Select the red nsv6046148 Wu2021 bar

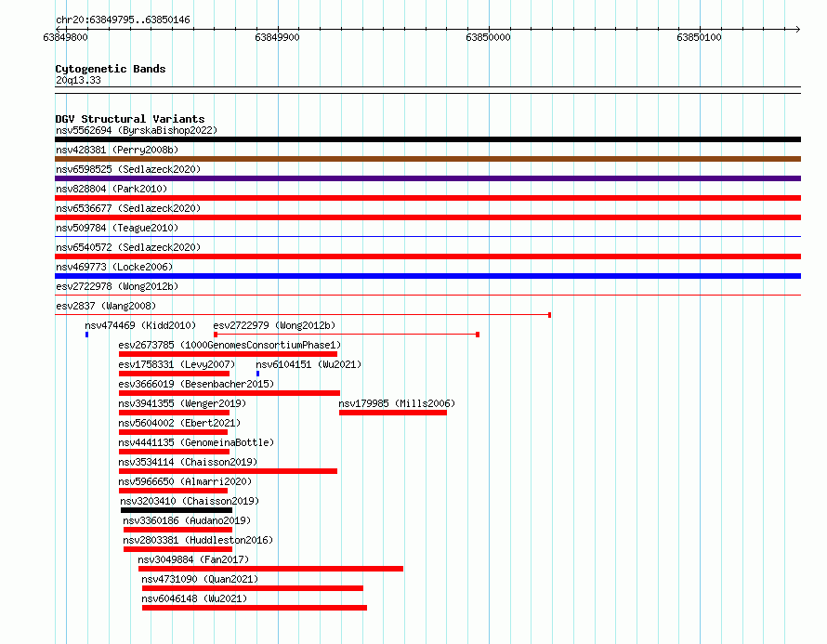click(x=255, y=608)
